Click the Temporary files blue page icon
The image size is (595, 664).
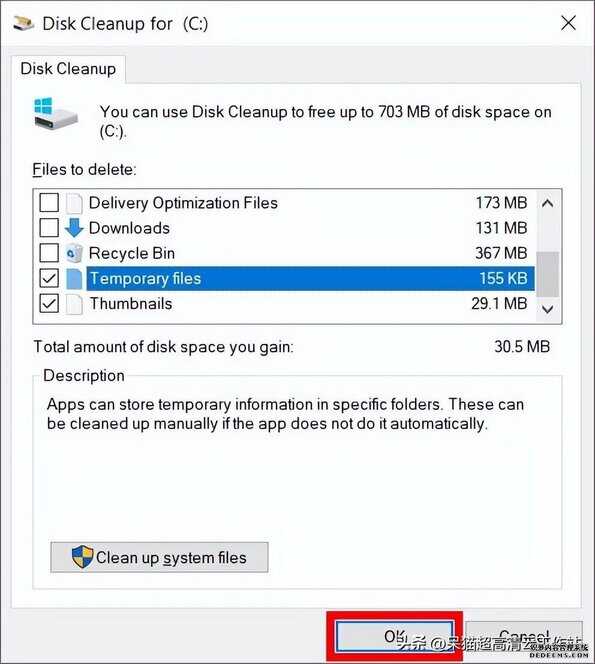[74, 278]
